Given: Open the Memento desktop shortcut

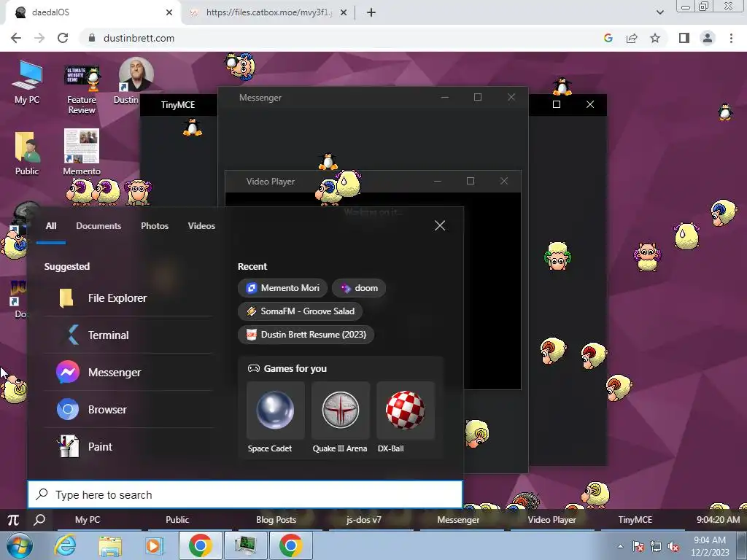Looking at the screenshot, I should click(x=82, y=152).
